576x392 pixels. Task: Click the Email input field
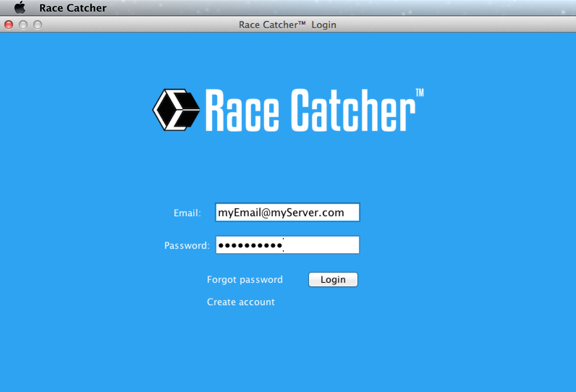[288, 212]
